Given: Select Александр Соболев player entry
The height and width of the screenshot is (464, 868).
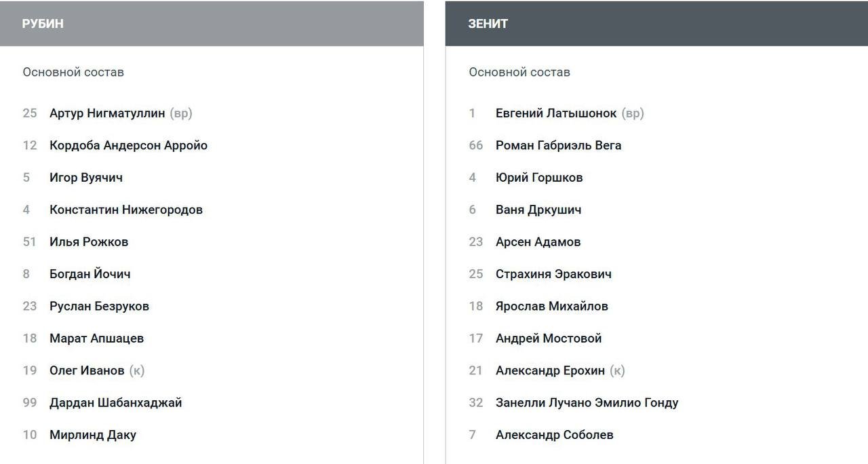Looking at the screenshot, I should tap(554, 435).
